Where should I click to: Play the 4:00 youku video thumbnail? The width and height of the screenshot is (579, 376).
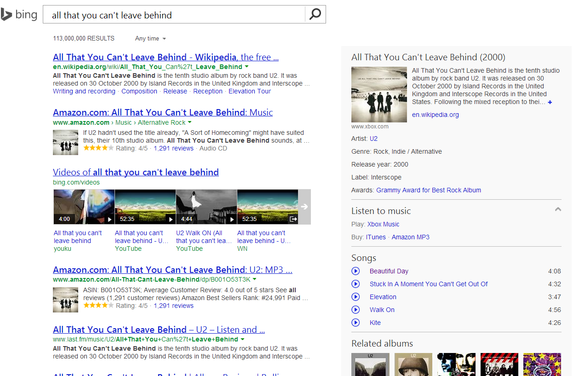click(84, 207)
